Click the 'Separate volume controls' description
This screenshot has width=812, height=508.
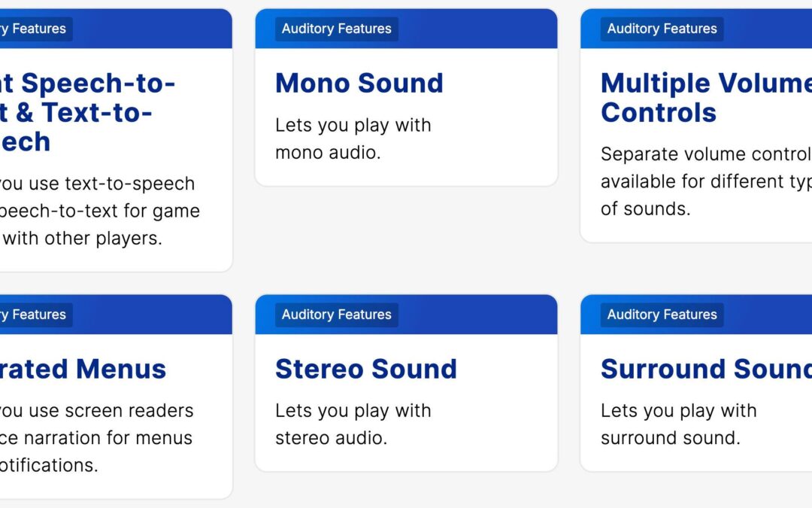click(706, 181)
